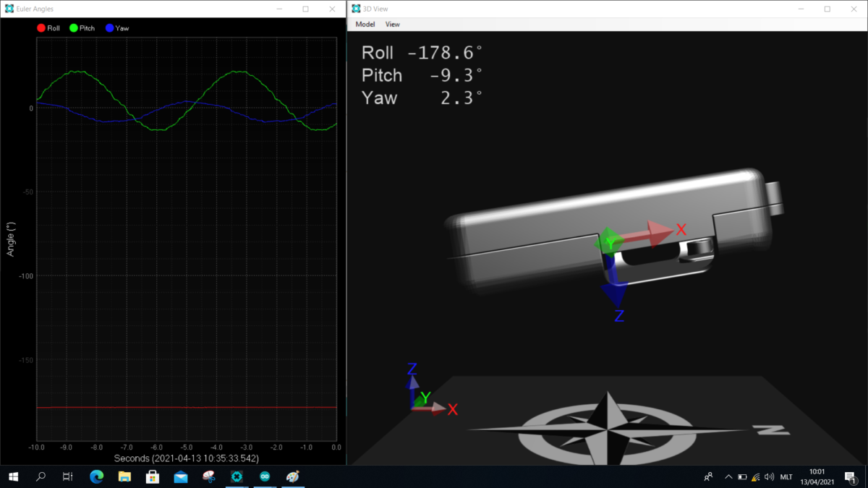Open the Windows Start menu

(13, 477)
